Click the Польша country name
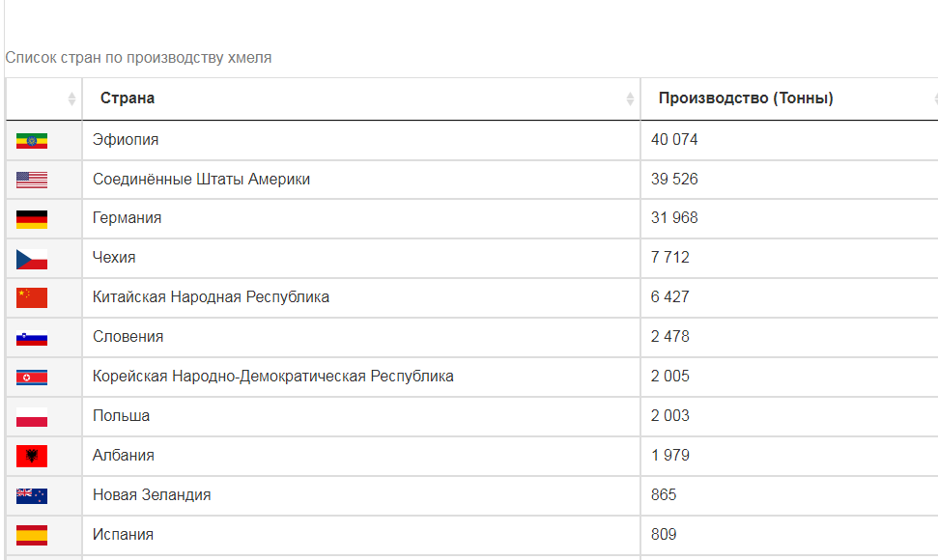 pyautogui.click(x=121, y=416)
